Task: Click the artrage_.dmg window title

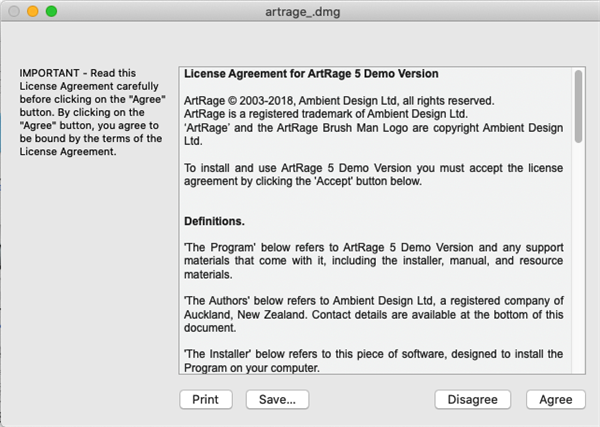Action: (x=303, y=12)
